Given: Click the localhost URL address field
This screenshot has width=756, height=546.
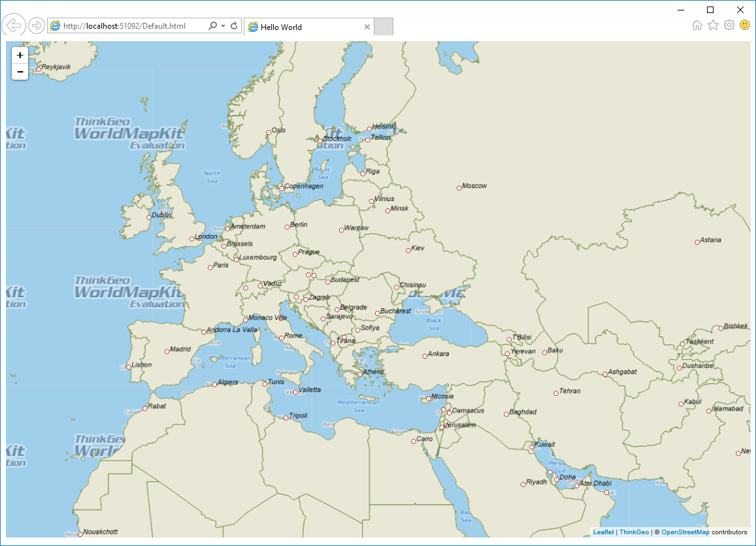Looking at the screenshot, I should click(x=131, y=26).
